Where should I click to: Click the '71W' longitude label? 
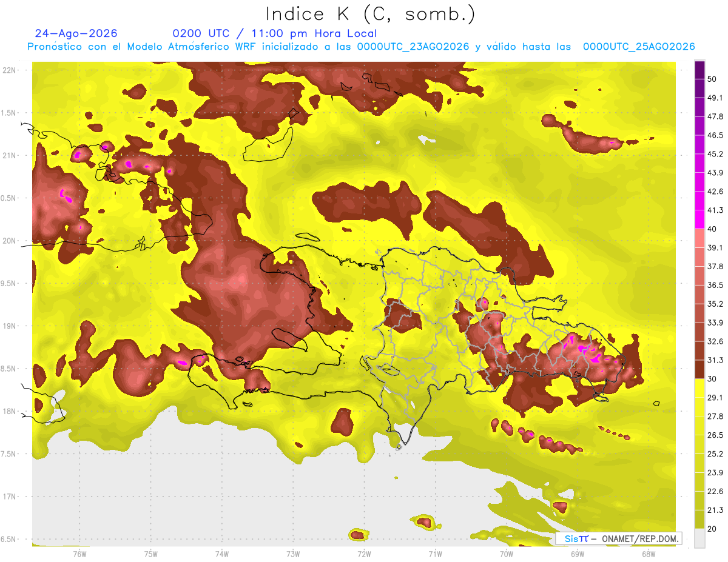tap(435, 554)
